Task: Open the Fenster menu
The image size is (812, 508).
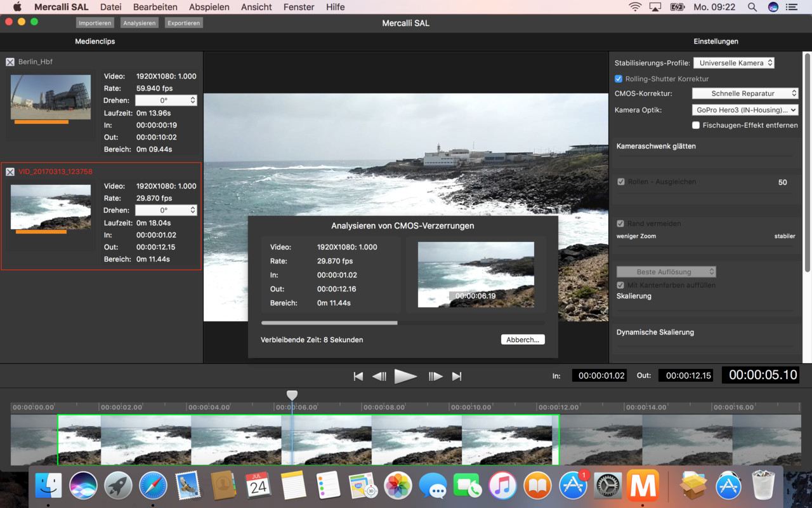Action: tap(299, 7)
